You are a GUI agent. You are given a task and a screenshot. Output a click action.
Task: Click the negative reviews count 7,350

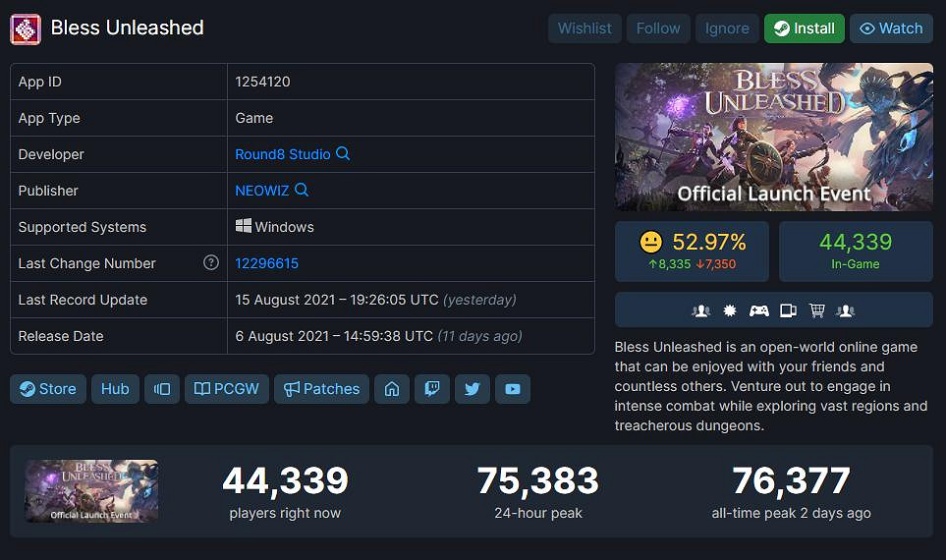click(x=715, y=264)
